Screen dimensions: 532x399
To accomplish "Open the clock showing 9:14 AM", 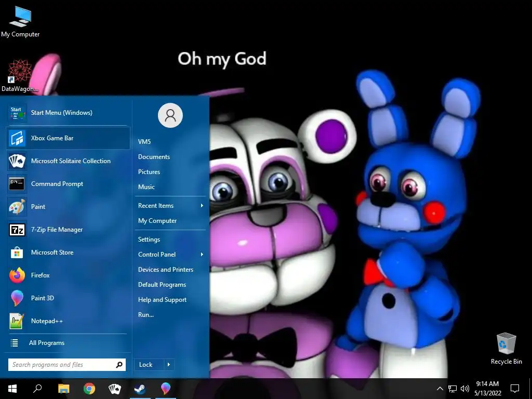I will tap(487, 389).
